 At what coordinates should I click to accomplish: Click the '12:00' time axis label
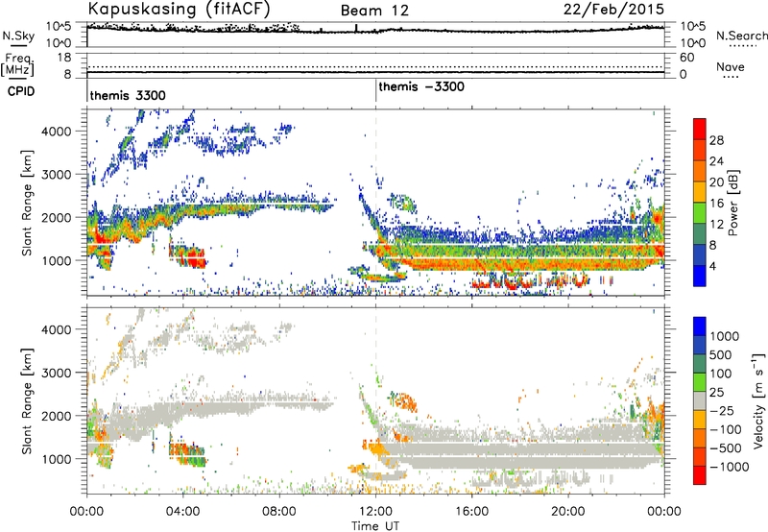pos(375,512)
